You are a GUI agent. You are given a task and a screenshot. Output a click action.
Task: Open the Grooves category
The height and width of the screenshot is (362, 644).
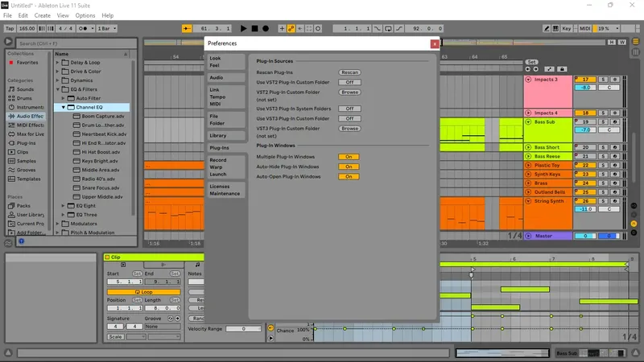(x=26, y=170)
